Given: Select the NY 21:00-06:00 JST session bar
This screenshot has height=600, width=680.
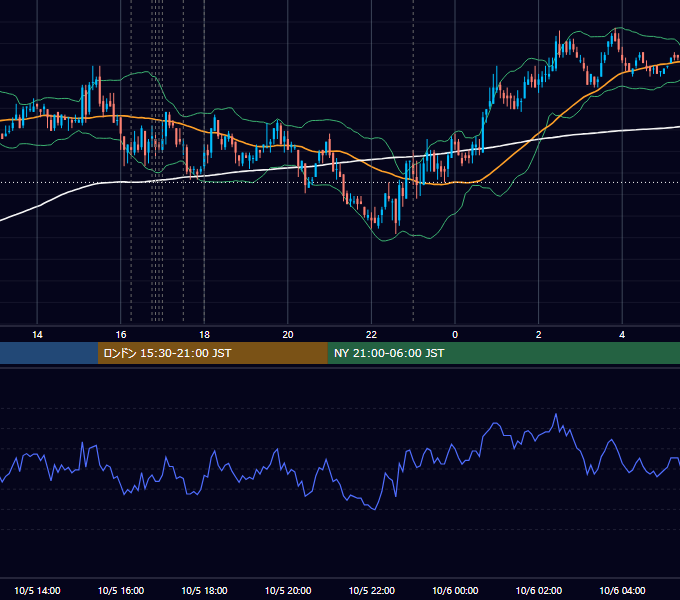Looking at the screenshot, I should click(x=503, y=353).
